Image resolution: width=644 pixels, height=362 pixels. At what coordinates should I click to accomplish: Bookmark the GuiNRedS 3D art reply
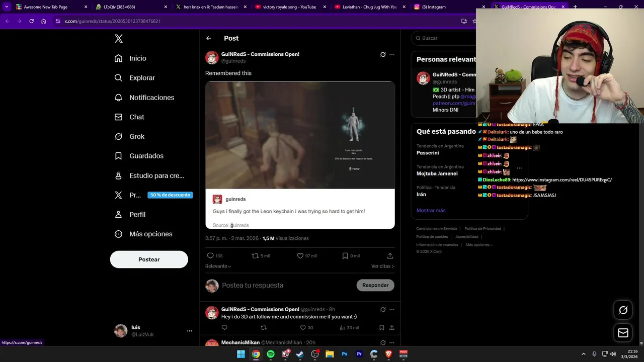[382, 328]
